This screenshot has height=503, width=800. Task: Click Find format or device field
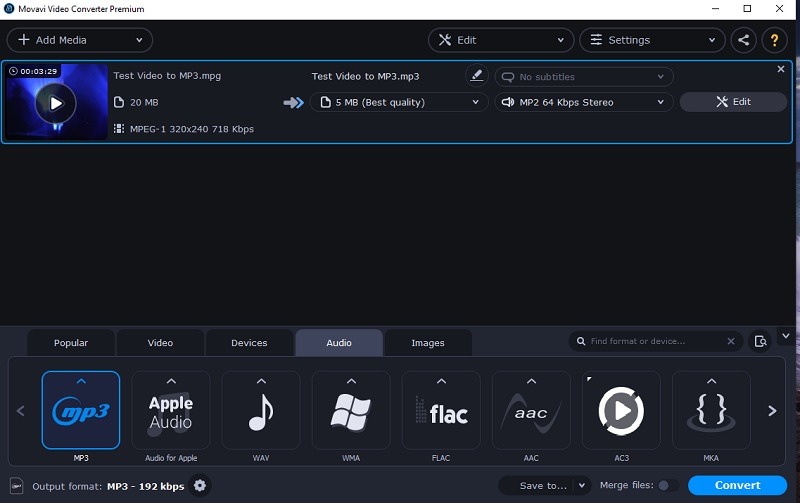(x=657, y=341)
